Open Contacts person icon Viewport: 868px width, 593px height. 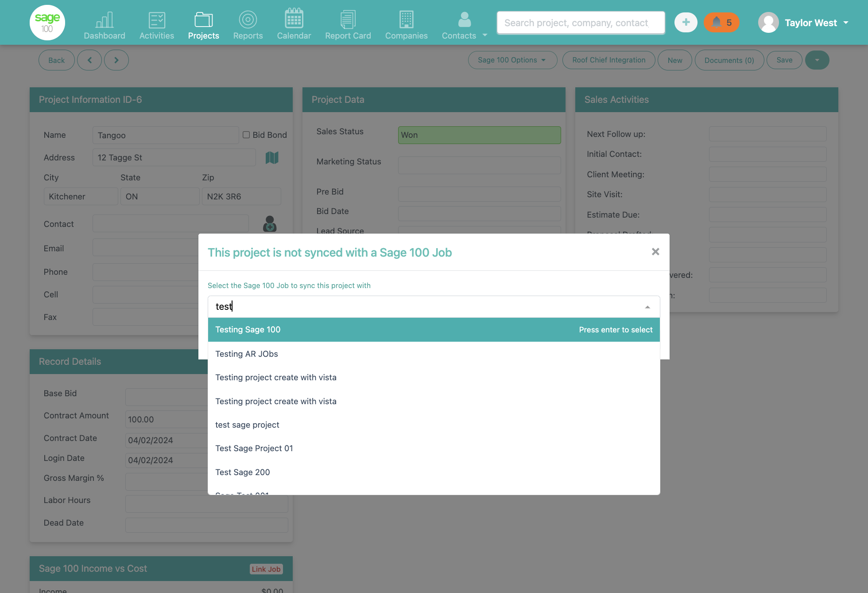click(464, 20)
